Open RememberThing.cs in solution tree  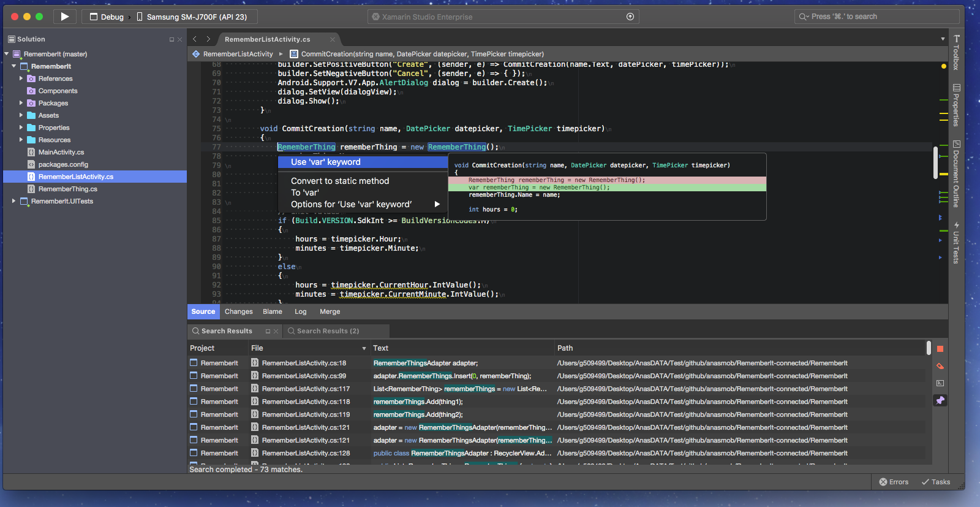coord(68,189)
